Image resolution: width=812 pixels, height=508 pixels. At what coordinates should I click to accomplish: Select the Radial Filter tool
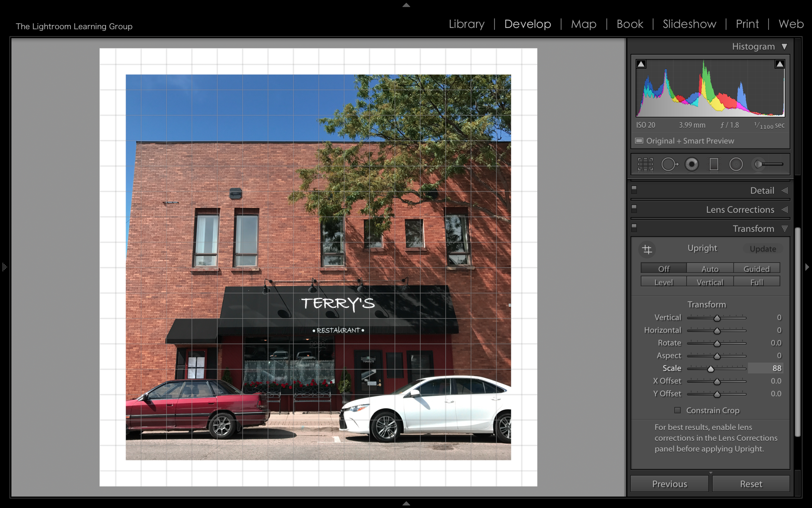(x=736, y=164)
